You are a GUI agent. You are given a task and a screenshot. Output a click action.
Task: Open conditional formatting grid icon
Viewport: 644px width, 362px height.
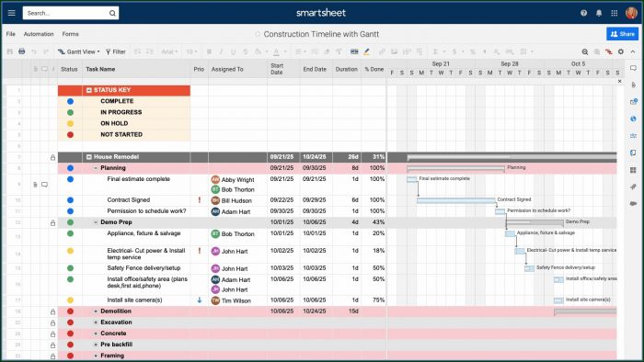pos(354,51)
